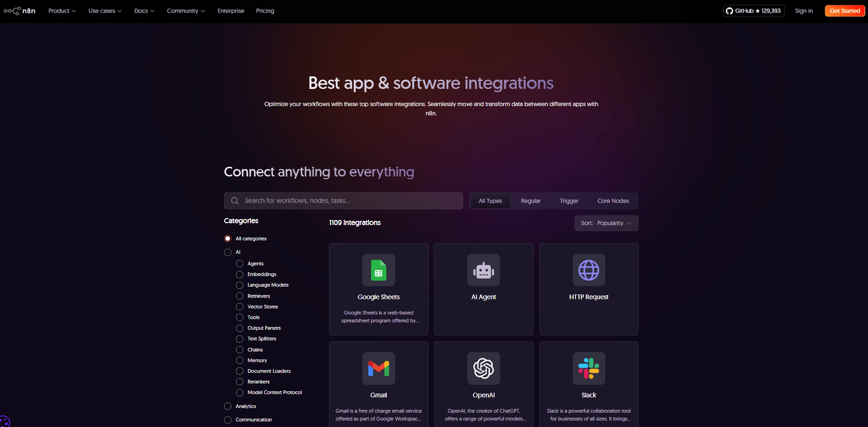Open the HTTP Request globe icon
Viewport: 868px width, 427px height.
coord(589,270)
